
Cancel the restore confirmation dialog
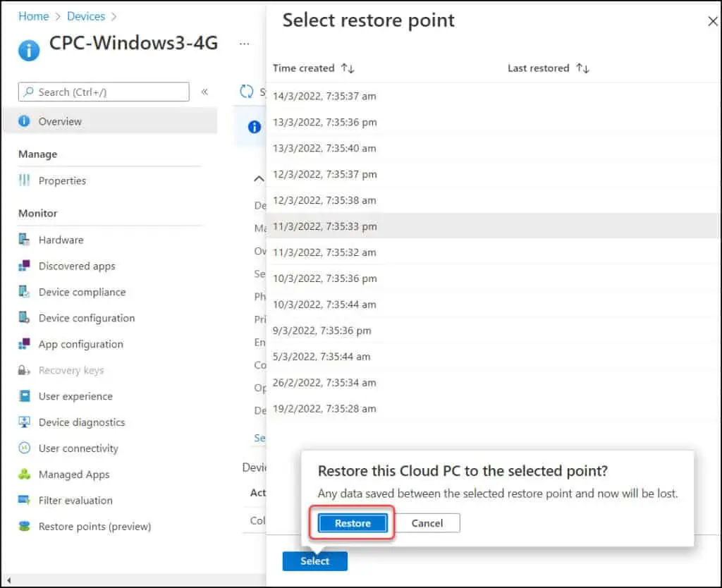coord(427,523)
